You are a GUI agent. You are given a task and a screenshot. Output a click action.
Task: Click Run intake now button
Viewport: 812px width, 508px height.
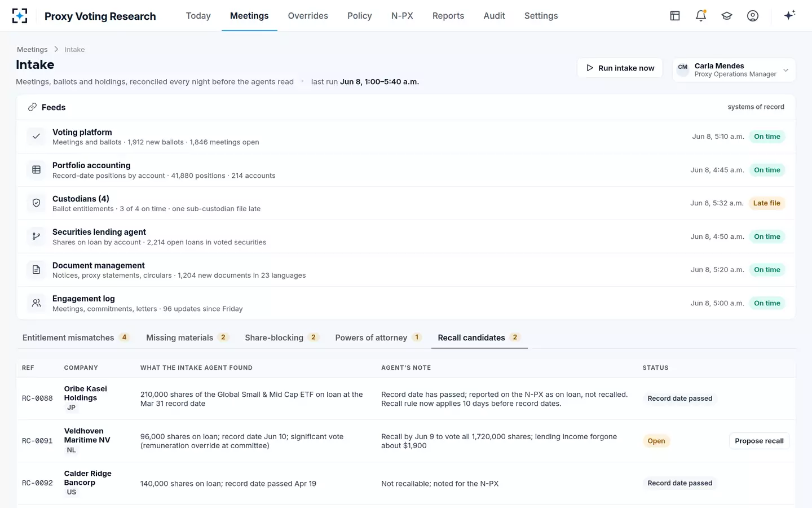tap(620, 68)
